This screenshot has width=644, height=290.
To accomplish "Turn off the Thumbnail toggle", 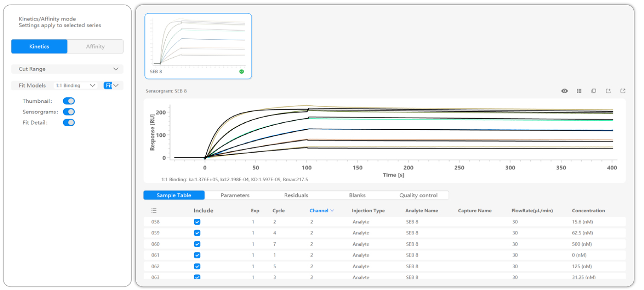I will [69, 101].
